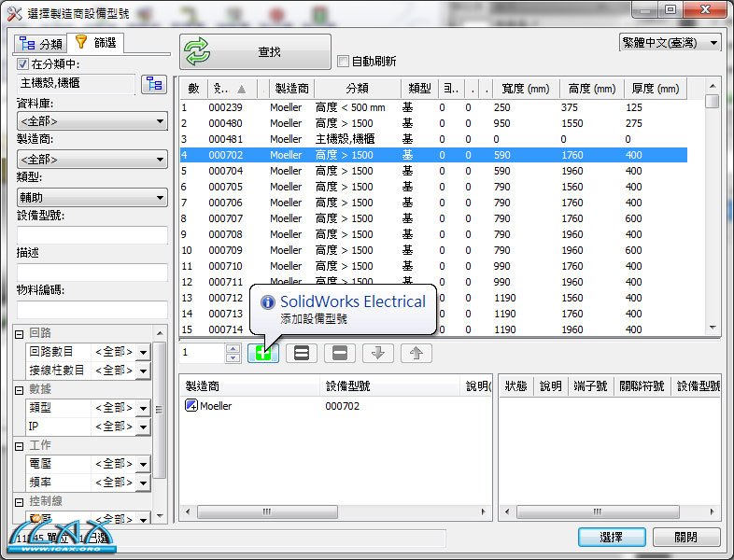Viewport: 734px width, 560px height.
Task: Enable the 自動刷新 checkbox
Action: 343,62
